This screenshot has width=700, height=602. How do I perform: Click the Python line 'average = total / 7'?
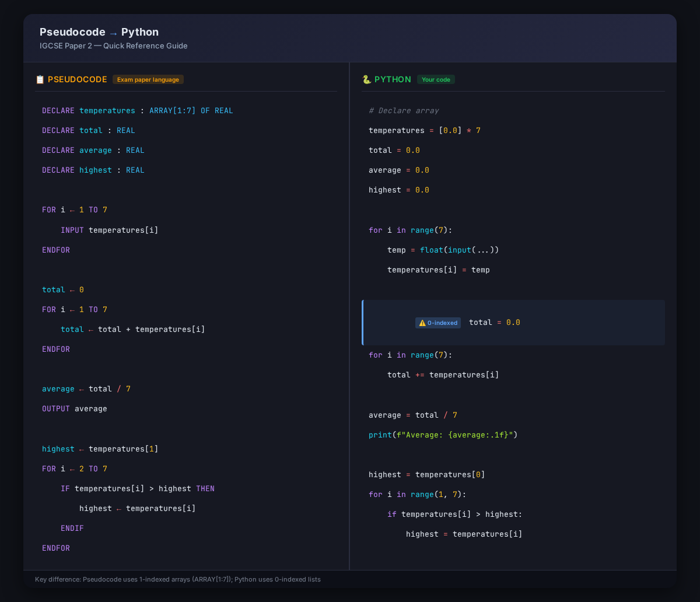[x=413, y=415]
